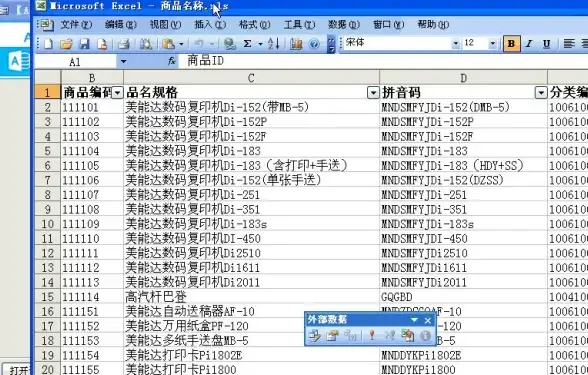
Task: Open Help with the question mark icon
Action: pyautogui.click(x=314, y=44)
